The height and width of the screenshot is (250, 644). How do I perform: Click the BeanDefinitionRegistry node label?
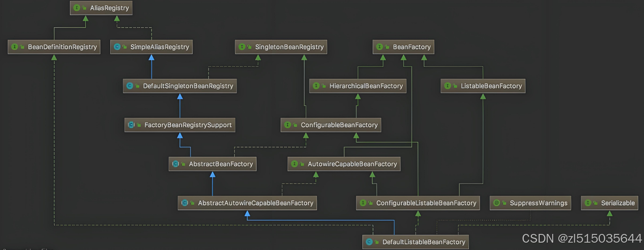pyautogui.click(x=62, y=47)
